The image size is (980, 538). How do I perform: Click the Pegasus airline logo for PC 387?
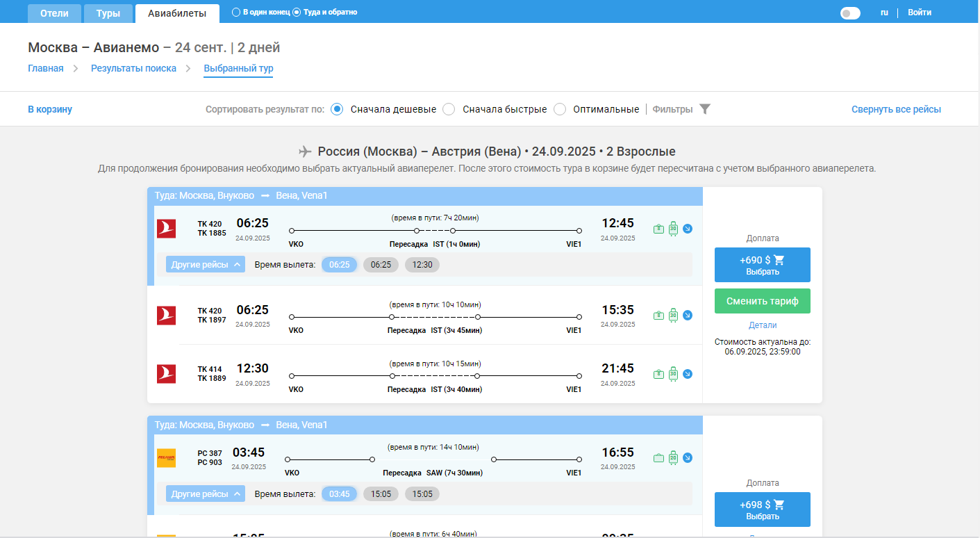(166, 458)
